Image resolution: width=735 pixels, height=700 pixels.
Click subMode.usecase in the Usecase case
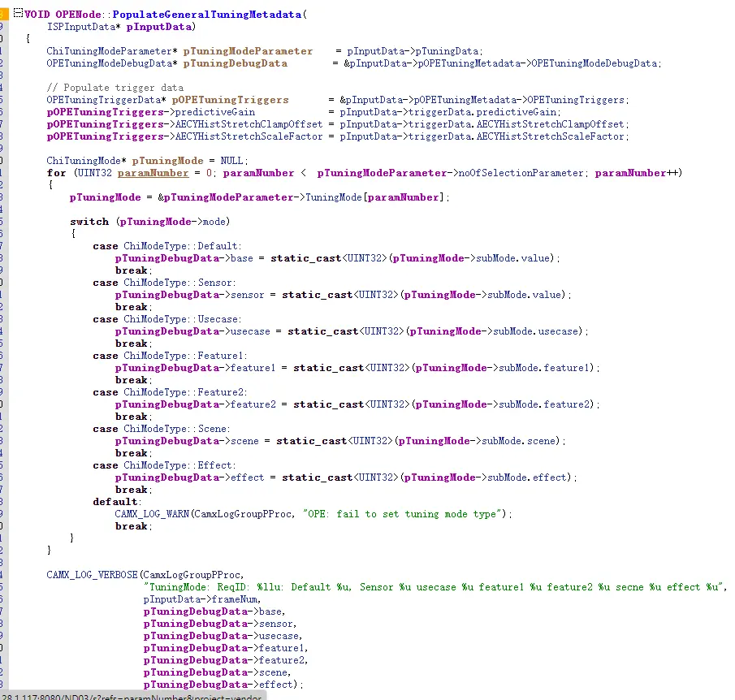click(x=536, y=331)
